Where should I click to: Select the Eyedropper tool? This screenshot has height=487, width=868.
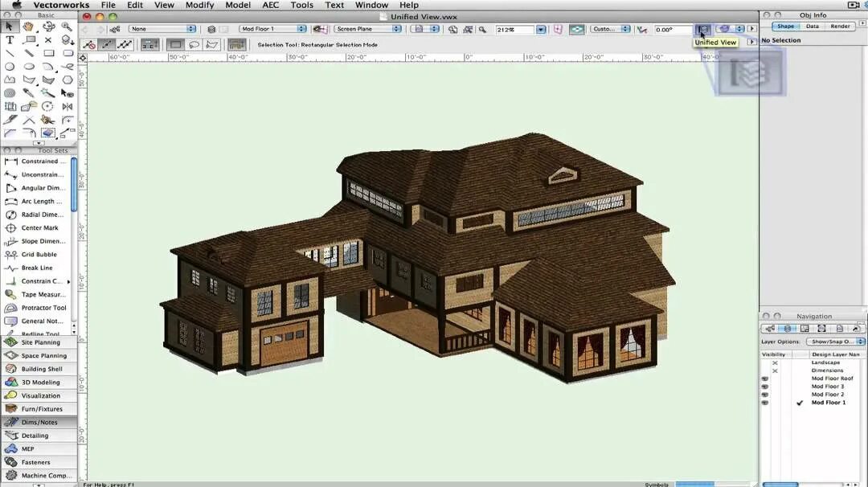(x=29, y=93)
